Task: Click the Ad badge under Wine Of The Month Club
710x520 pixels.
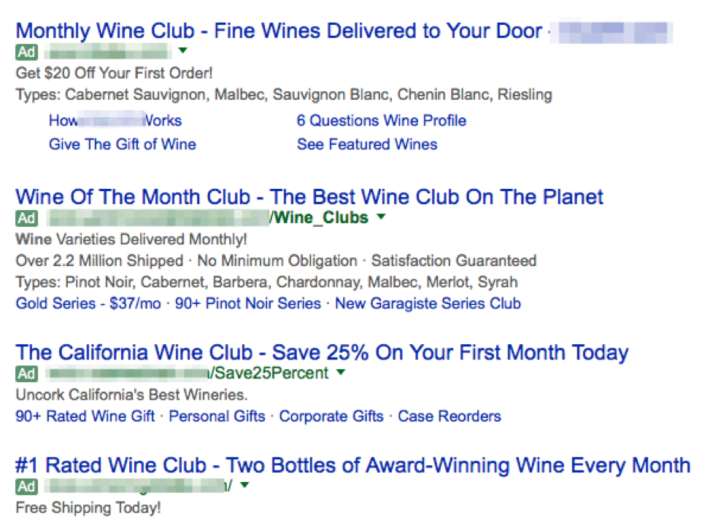Action: pyautogui.click(x=27, y=218)
